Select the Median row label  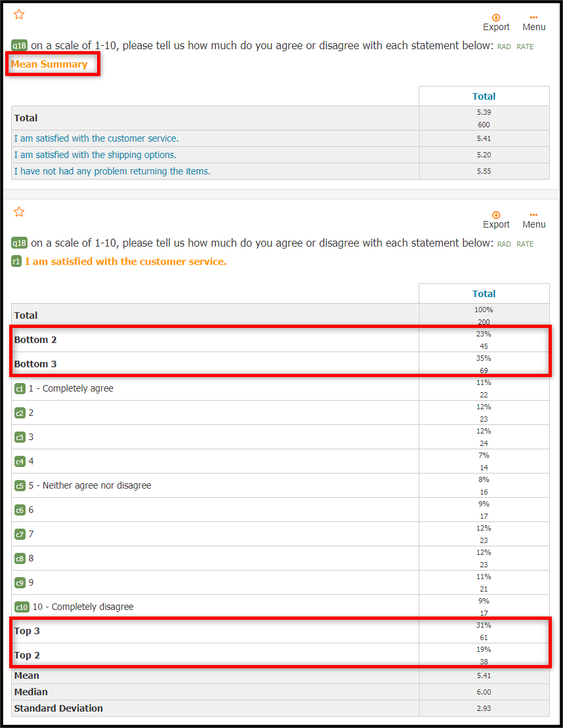[31, 692]
